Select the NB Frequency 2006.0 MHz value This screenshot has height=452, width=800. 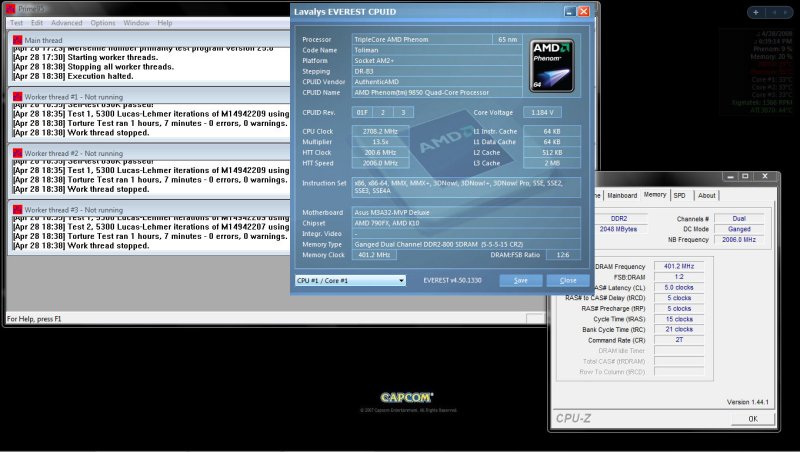tap(739, 240)
